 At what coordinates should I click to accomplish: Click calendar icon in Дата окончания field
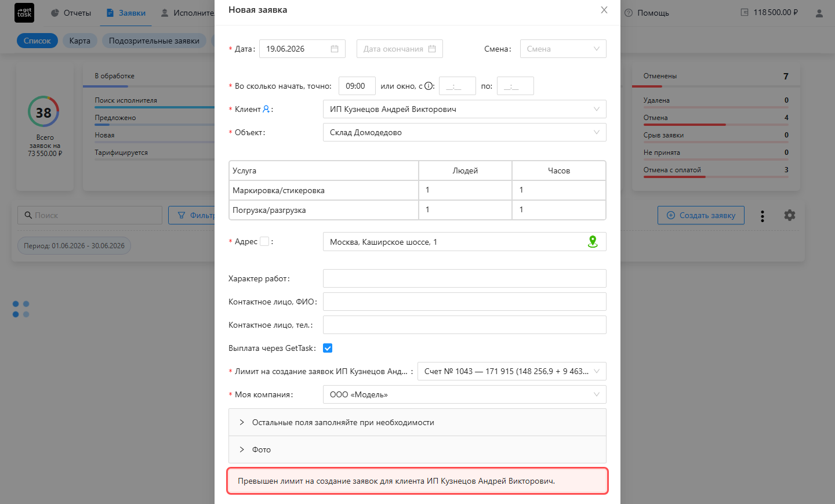point(432,49)
